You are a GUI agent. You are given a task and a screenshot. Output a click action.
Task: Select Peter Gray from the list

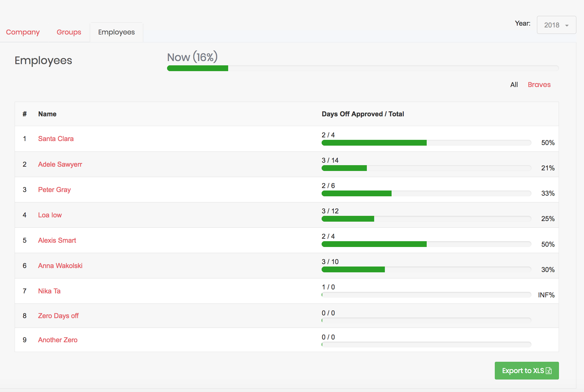54,190
